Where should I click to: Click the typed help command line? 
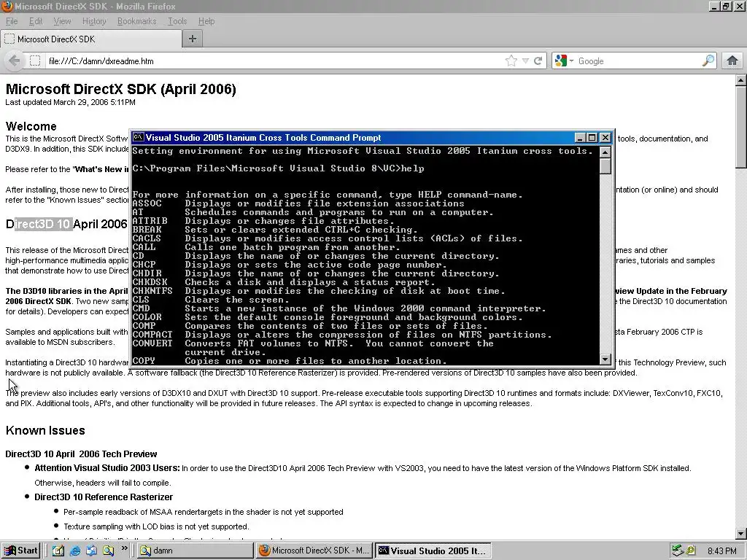point(278,168)
